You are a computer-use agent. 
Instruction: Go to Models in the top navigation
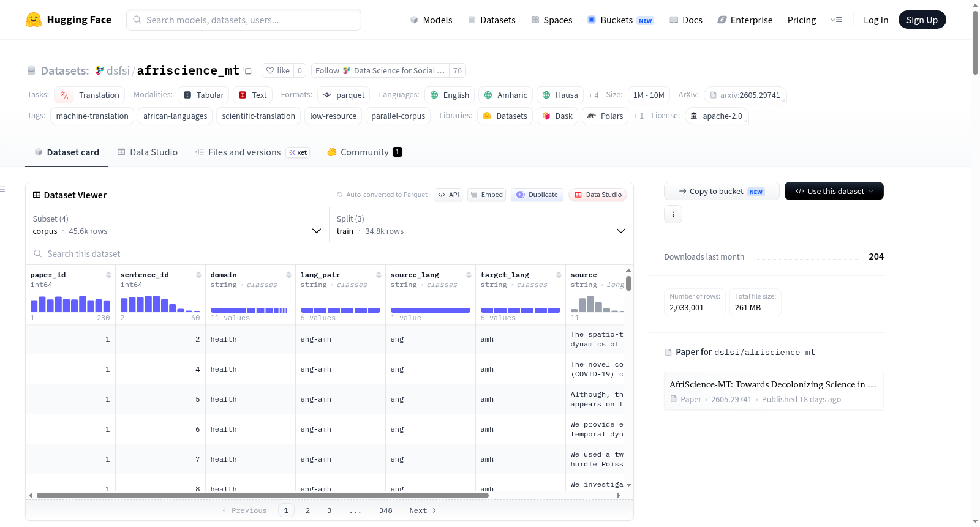tap(431, 20)
